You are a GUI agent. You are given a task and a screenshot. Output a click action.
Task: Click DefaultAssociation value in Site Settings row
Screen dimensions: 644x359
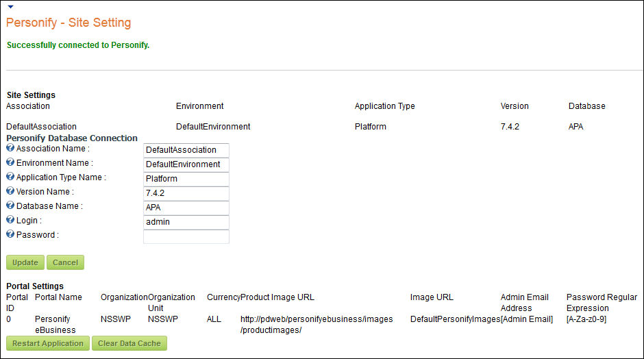(42, 127)
